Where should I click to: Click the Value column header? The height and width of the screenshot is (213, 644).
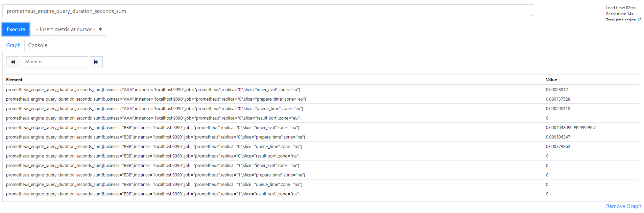551,80
